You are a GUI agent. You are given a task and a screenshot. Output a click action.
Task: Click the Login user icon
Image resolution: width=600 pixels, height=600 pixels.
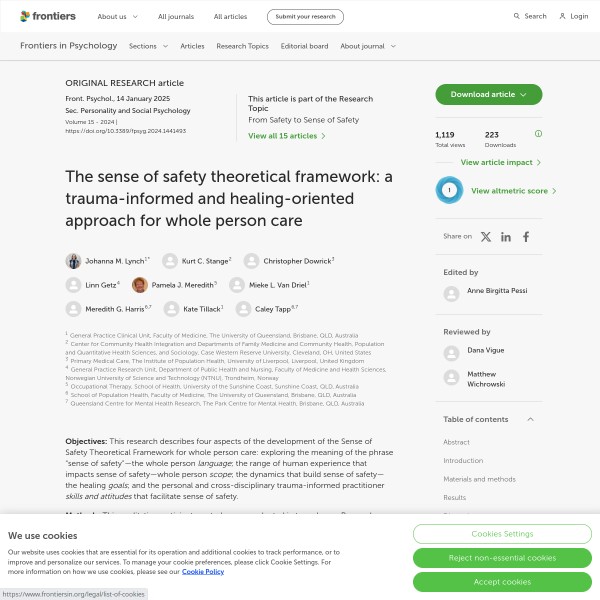click(x=562, y=16)
